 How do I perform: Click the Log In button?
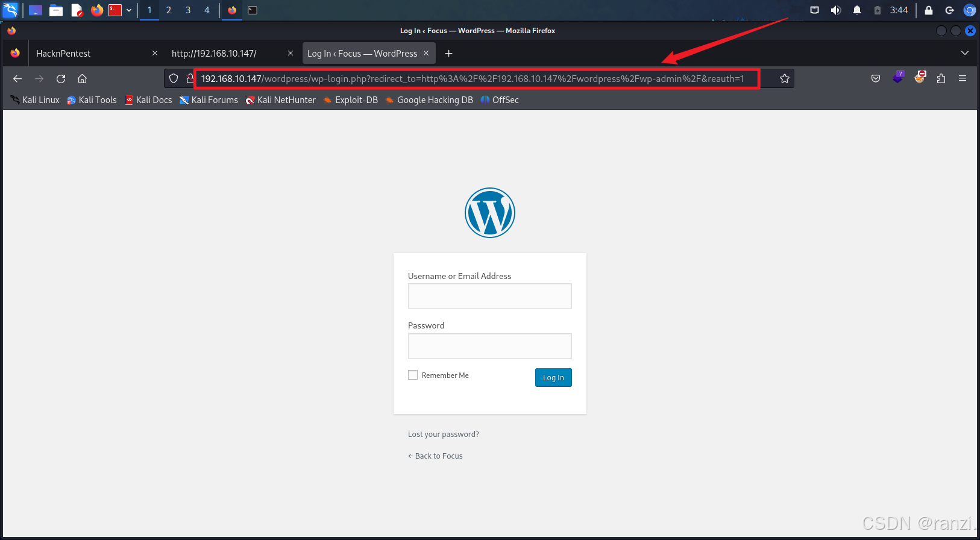[x=553, y=377]
